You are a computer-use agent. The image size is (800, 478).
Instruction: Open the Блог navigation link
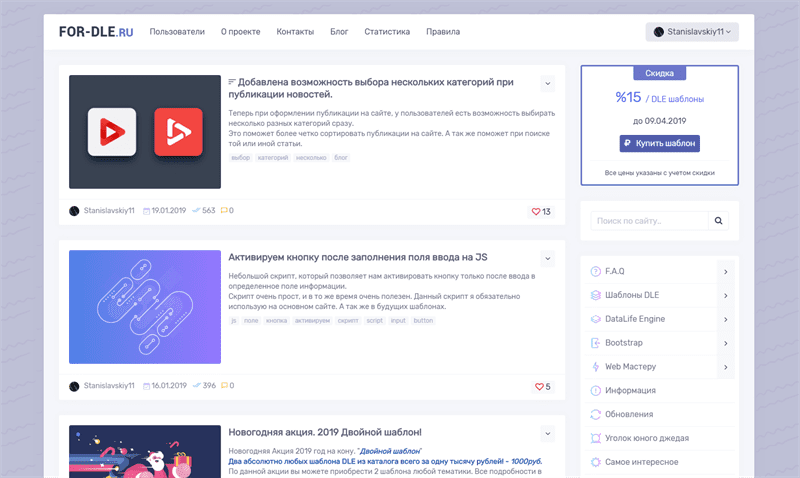339,32
